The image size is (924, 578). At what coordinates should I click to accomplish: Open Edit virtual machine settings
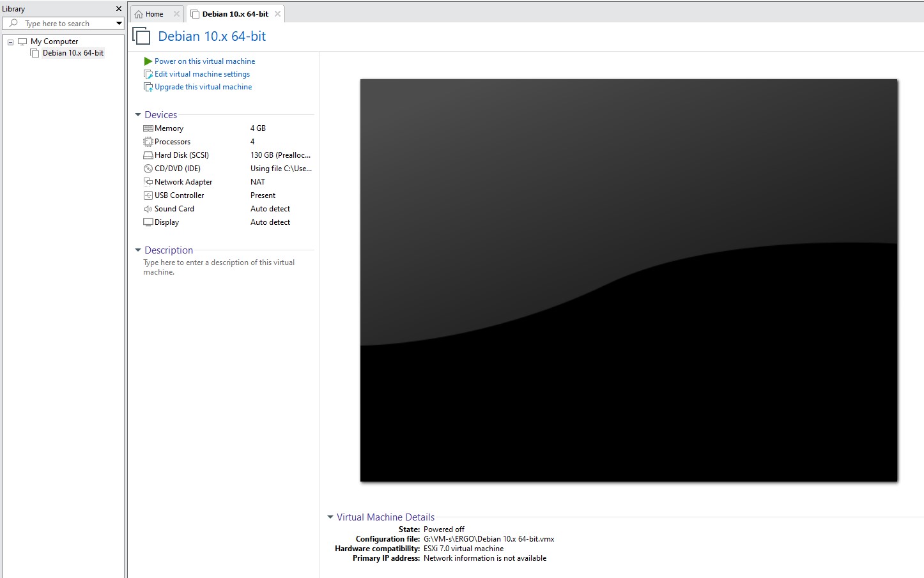click(x=202, y=74)
